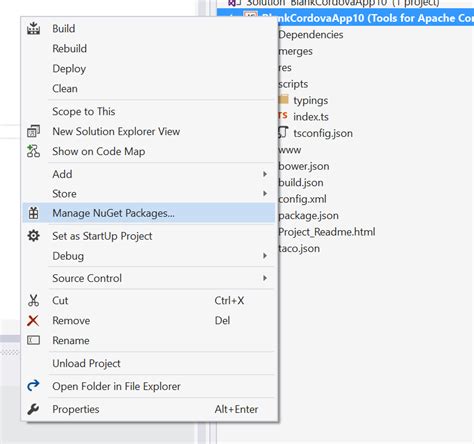Click the scissors Cut icon
The image size is (474, 444).
pyautogui.click(x=33, y=300)
